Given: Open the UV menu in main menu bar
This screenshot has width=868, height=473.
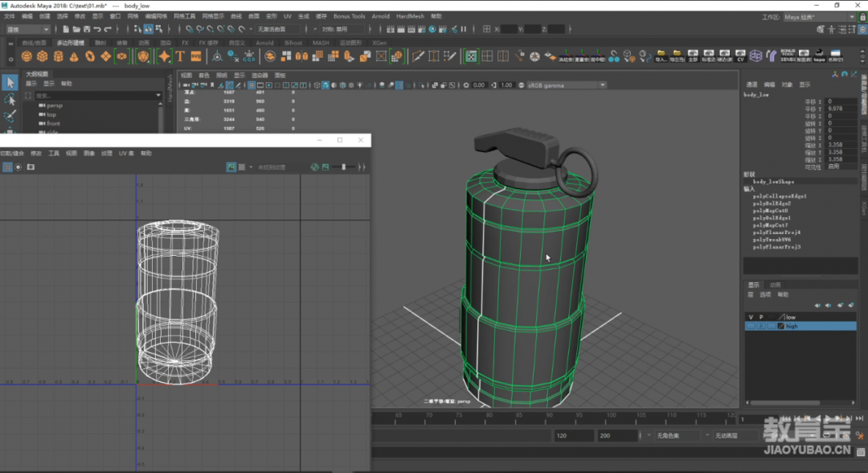Looking at the screenshot, I should coord(287,16).
